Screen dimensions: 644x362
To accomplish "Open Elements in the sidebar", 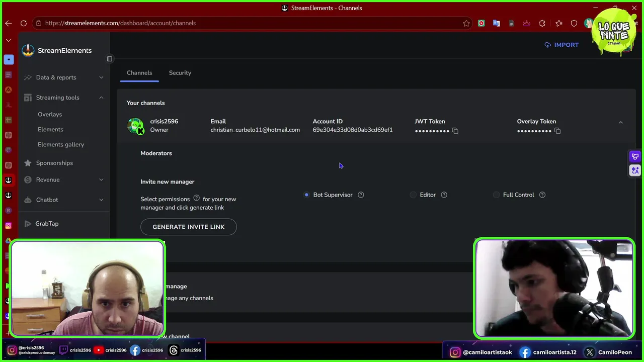I will [x=50, y=129].
